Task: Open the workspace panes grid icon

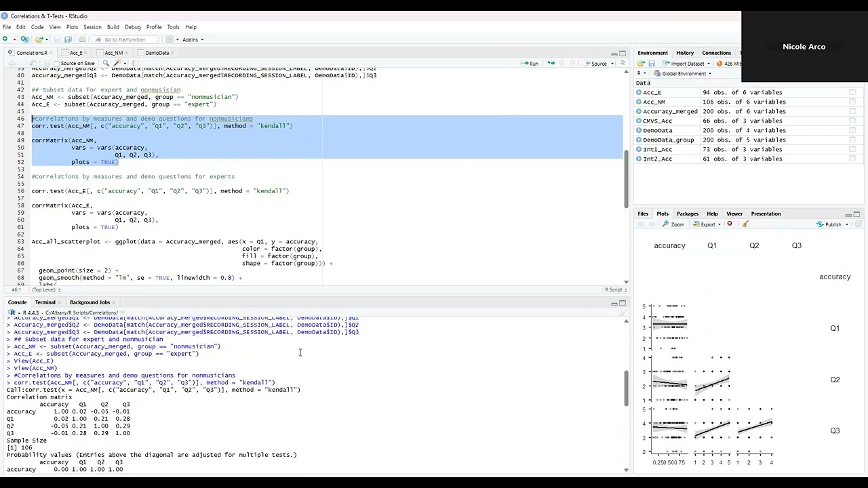Action: [170, 39]
